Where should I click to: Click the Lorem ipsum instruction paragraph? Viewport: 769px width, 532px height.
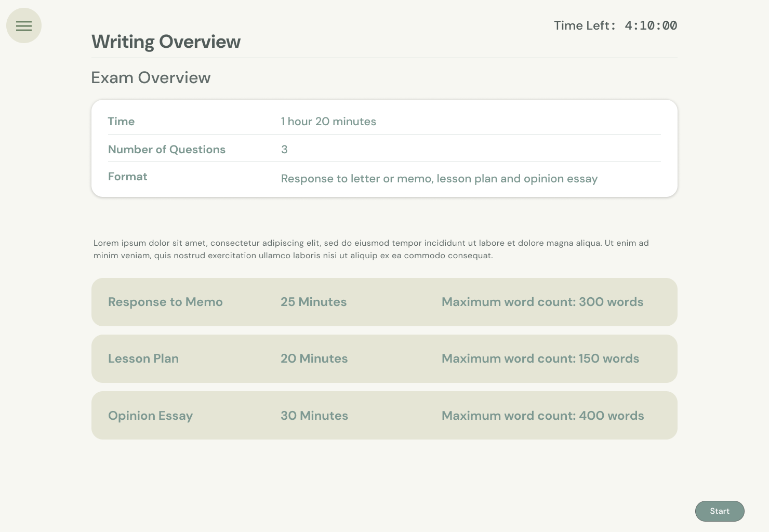371,249
